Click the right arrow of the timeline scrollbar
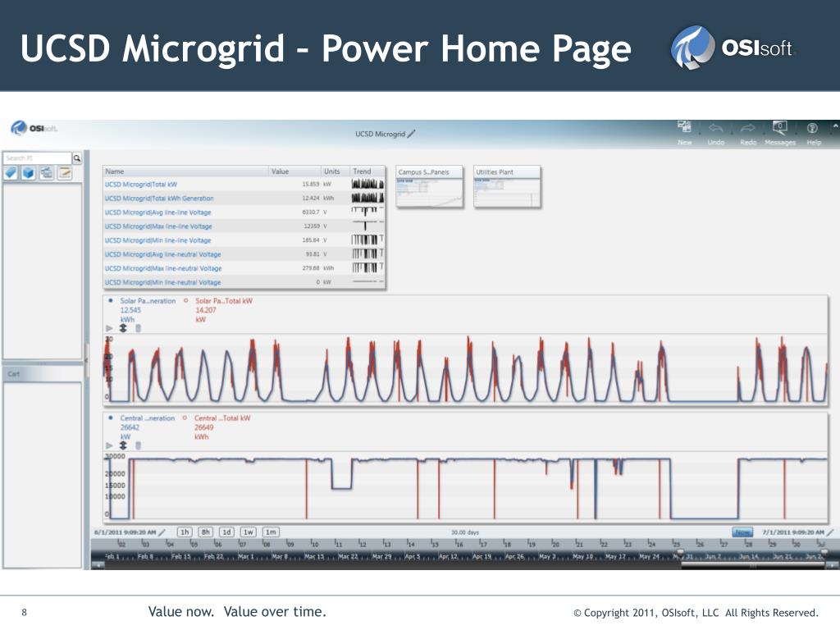The width and height of the screenshot is (840, 630). pos(832,564)
